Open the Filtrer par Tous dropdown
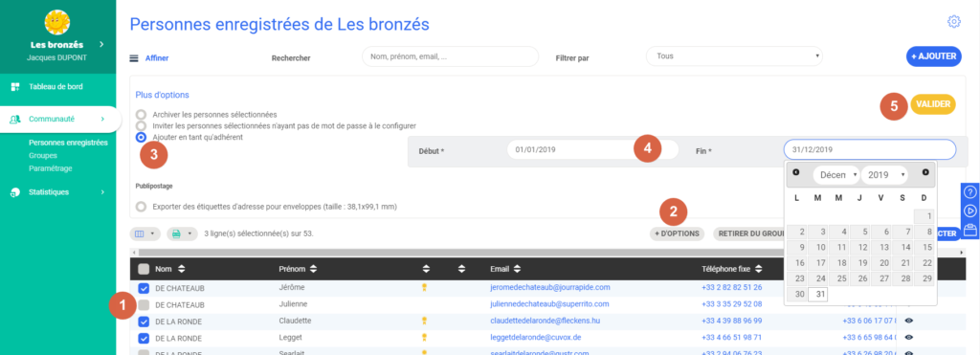Image resolution: width=980 pixels, height=355 pixels. point(734,56)
